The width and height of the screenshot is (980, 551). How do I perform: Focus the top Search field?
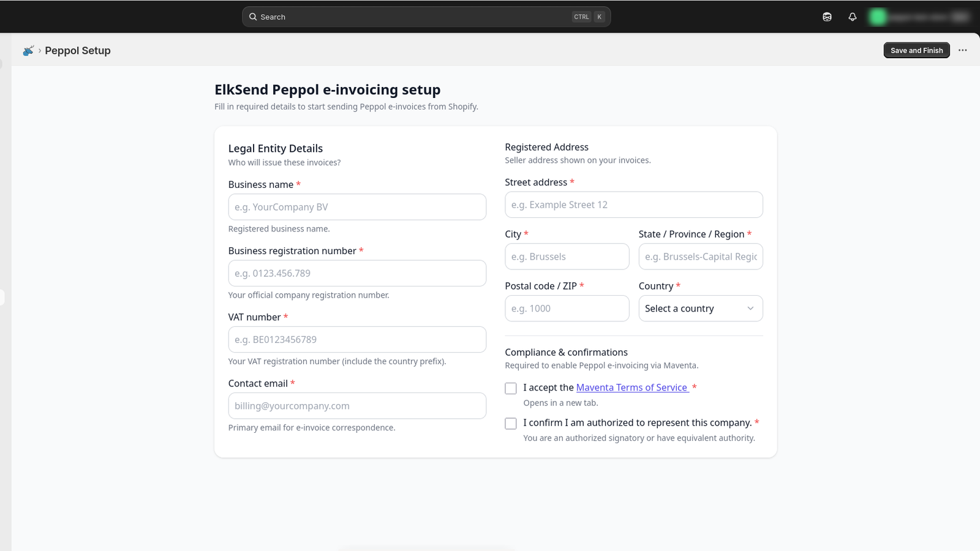click(x=426, y=17)
